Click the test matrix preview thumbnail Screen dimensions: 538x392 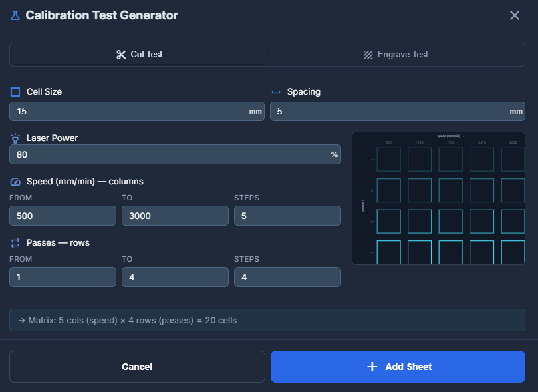(438, 198)
